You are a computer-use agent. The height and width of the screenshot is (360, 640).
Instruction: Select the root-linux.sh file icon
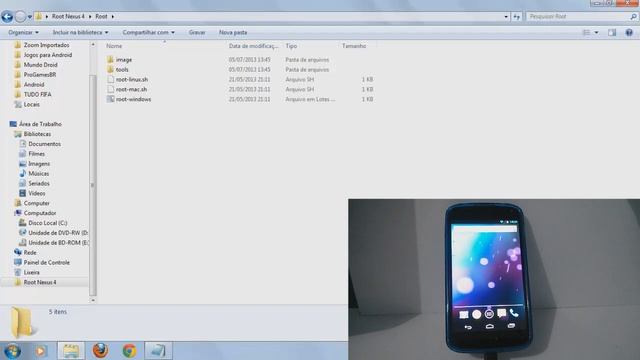(x=110, y=79)
